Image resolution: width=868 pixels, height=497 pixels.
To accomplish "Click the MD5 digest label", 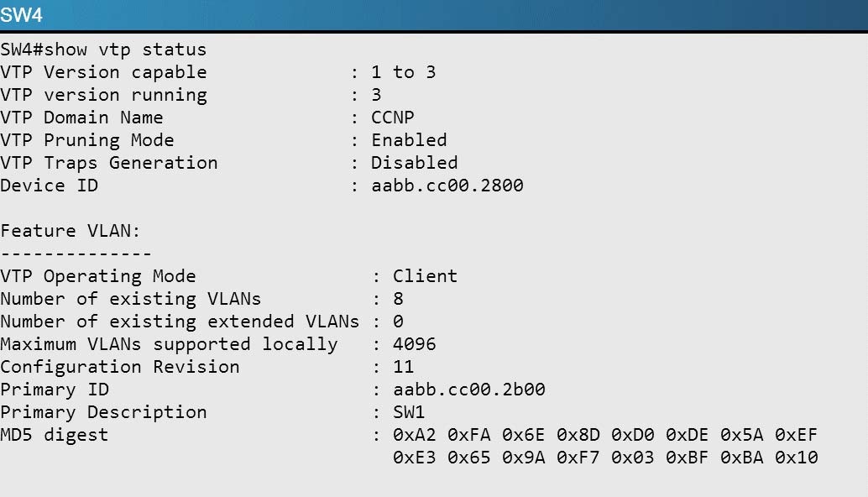I will (55, 435).
